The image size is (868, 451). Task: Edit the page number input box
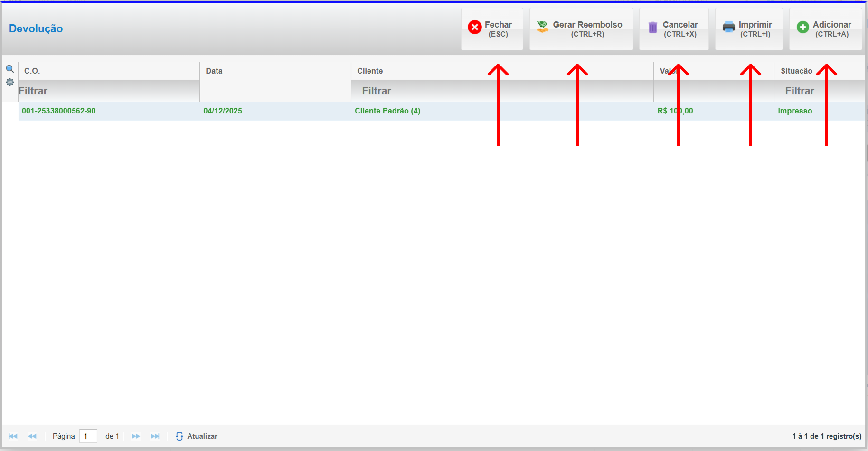(x=88, y=436)
